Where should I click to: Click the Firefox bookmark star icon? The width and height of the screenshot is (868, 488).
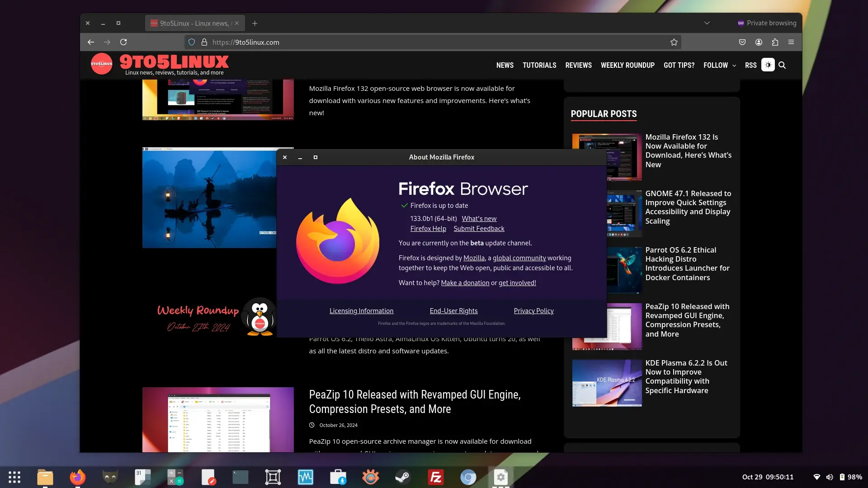coord(674,42)
